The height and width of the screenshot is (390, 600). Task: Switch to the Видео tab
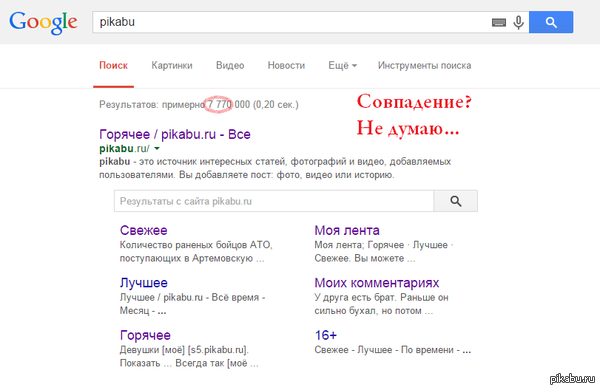[230, 65]
